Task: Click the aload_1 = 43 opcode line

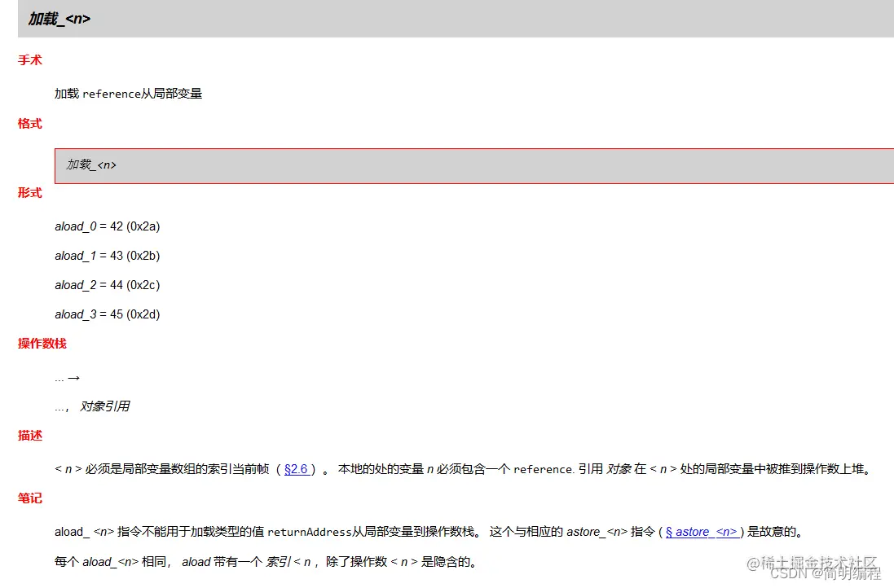Action: 106,255
